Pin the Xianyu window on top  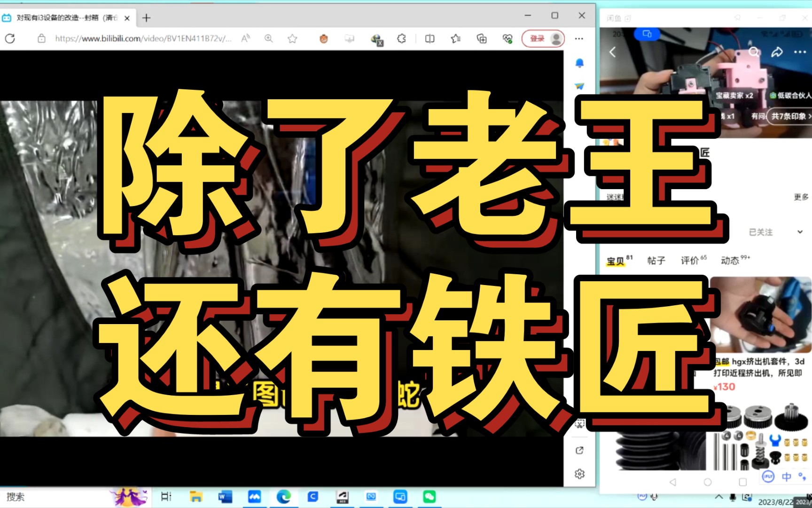[x=737, y=17]
